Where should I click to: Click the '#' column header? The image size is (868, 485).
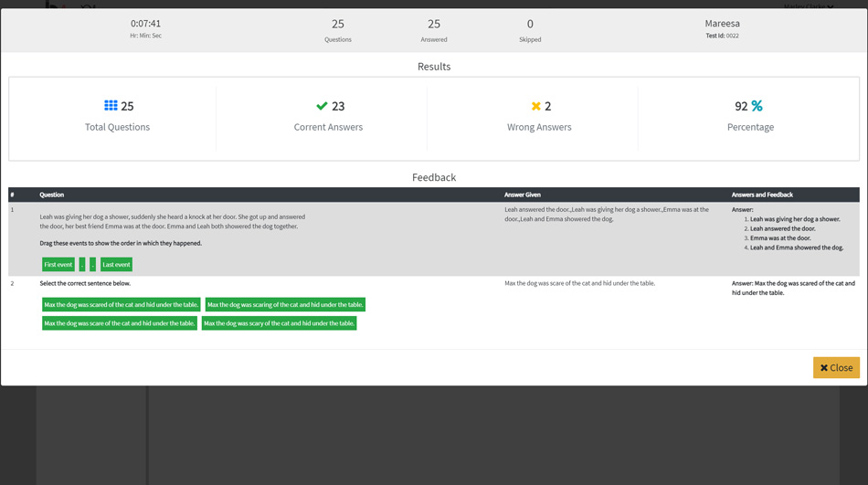[12, 195]
